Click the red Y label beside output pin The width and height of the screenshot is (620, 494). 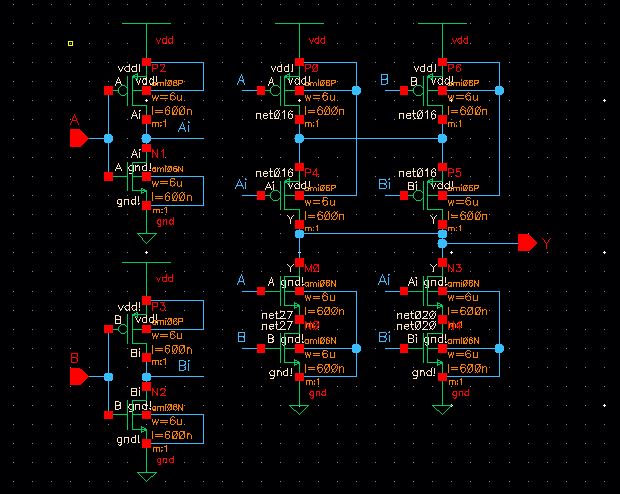[x=546, y=243]
